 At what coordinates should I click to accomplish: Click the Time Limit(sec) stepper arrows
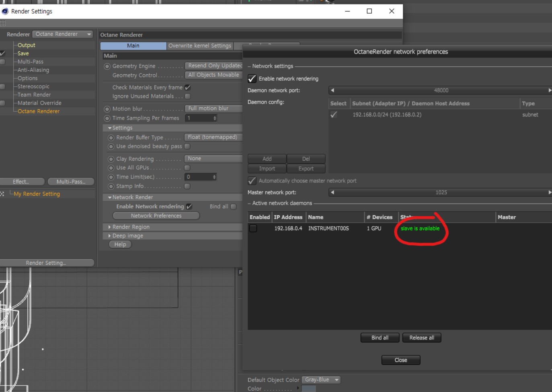click(x=215, y=177)
